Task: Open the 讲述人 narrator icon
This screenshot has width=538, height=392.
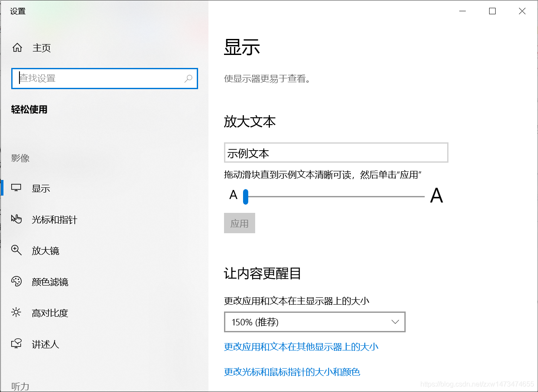Action: [x=16, y=344]
